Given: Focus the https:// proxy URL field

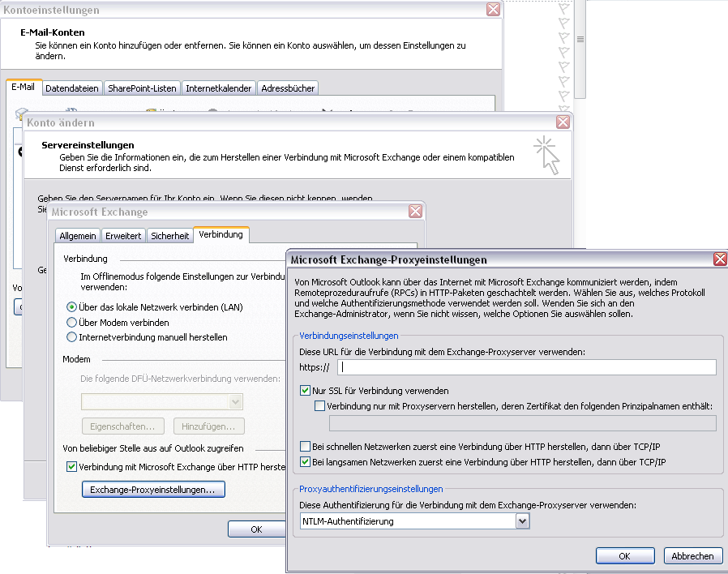Looking at the screenshot, I should pyautogui.click(x=527, y=367).
